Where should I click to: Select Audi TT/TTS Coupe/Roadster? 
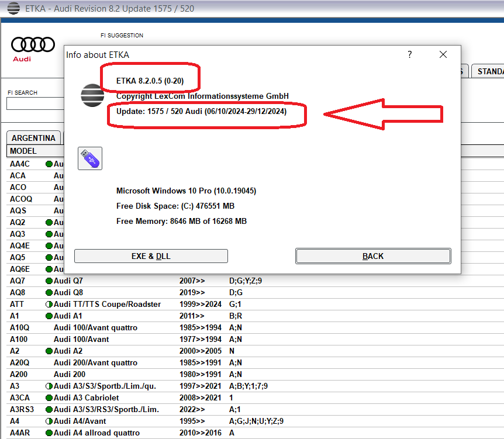point(107,305)
